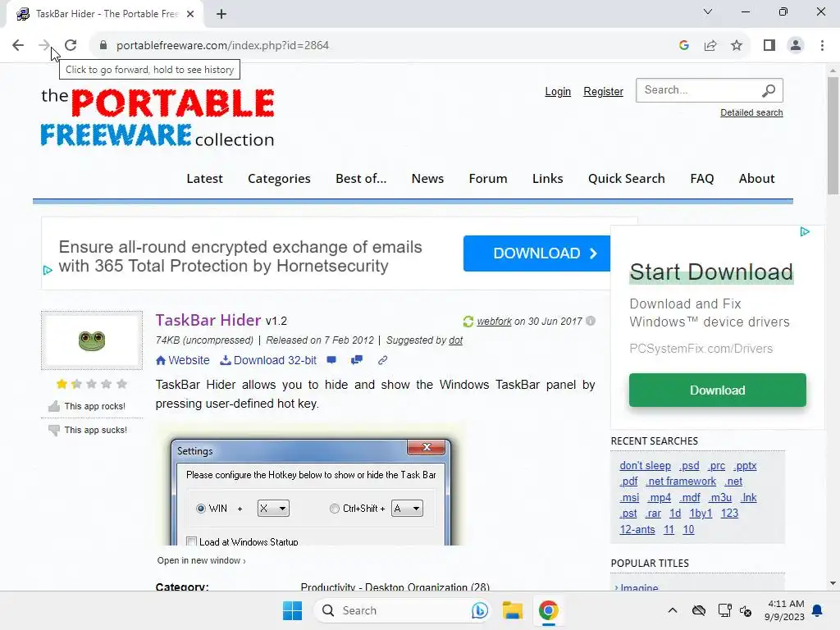Open a new browser tab
Screen dimensions: 840x630
pyautogui.click(x=221, y=14)
